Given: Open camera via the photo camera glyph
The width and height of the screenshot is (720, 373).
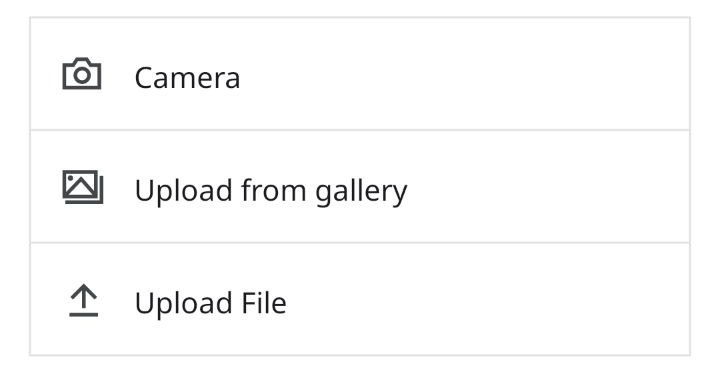Looking at the screenshot, I should pos(82,73).
